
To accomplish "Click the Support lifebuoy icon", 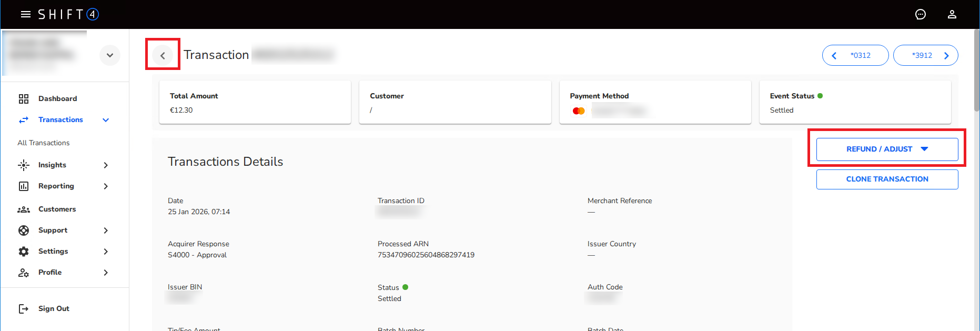I will tap(24, 230).
